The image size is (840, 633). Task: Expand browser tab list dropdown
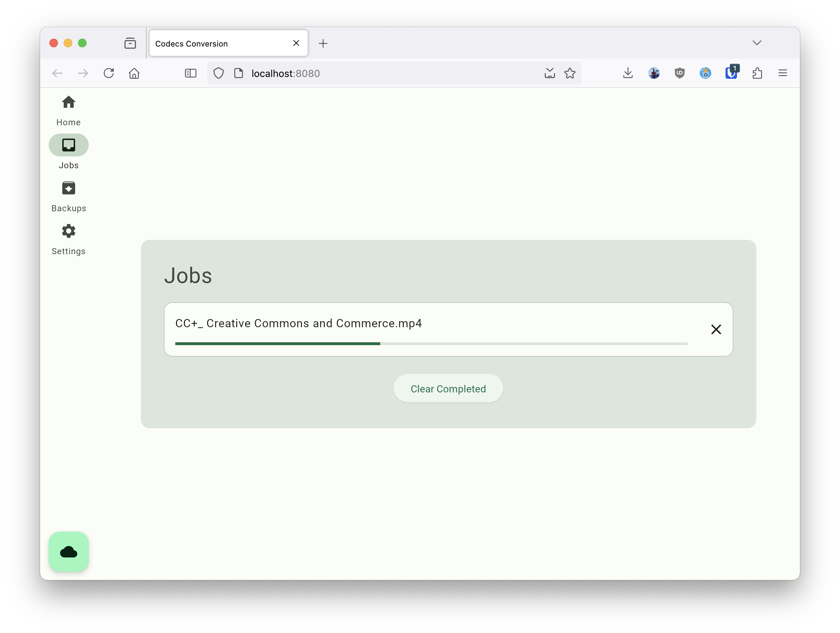coord(757,43)
